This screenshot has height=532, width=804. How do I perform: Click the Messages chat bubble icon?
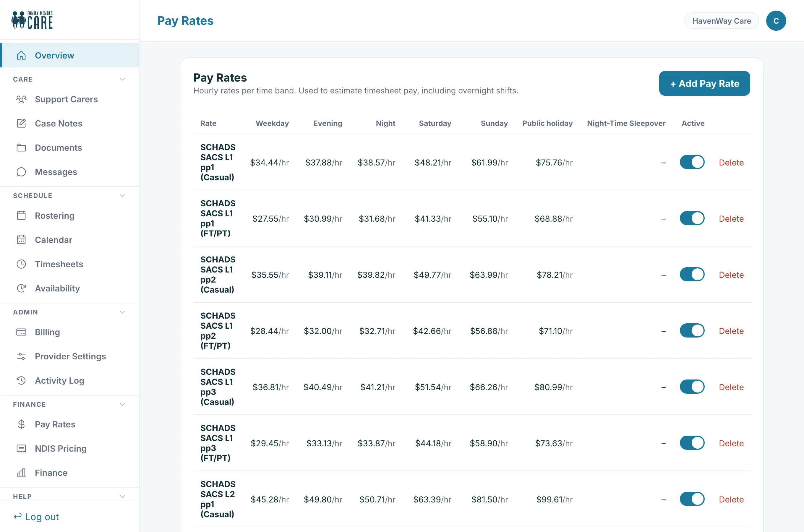pos(21,172)
